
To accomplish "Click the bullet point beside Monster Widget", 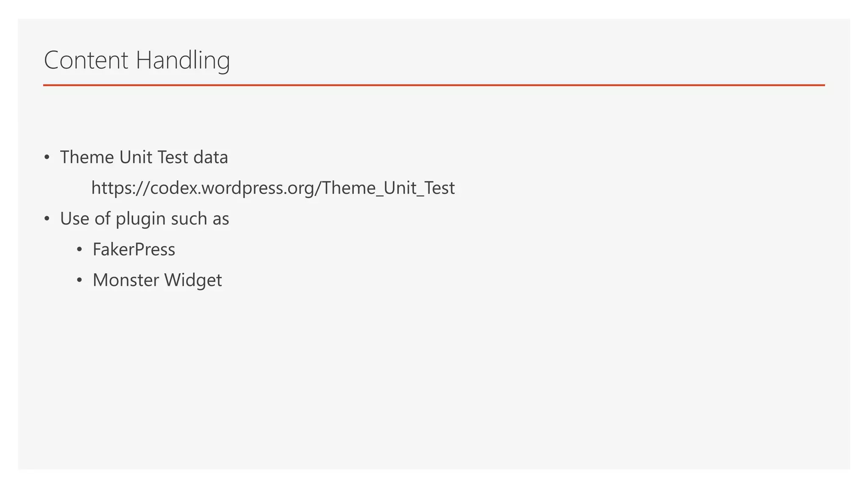I will click(x=79, y=280).
